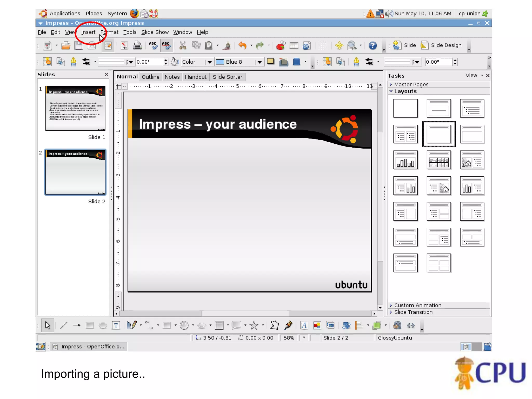Select the Text tool
The width and height of the screenshot is (532, 399).
(x=116, y=325)
